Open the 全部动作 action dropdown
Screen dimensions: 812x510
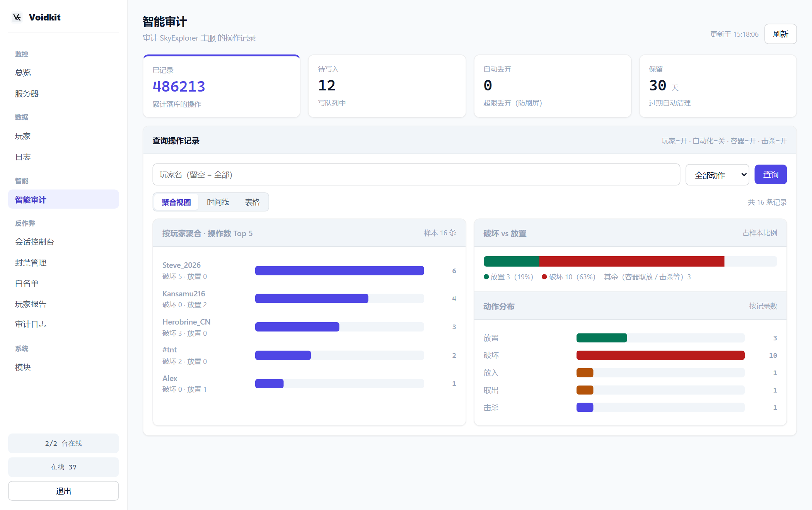[x=717, y=175]
